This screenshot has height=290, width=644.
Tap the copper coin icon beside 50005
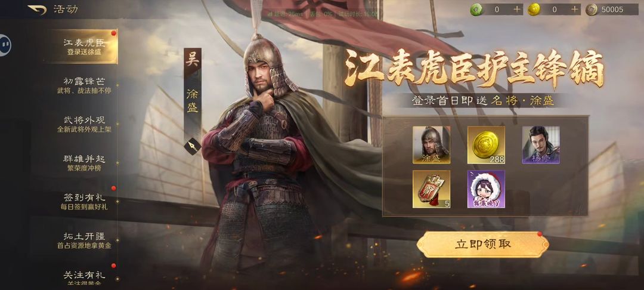pyautogui.click(x=592, y=10)
